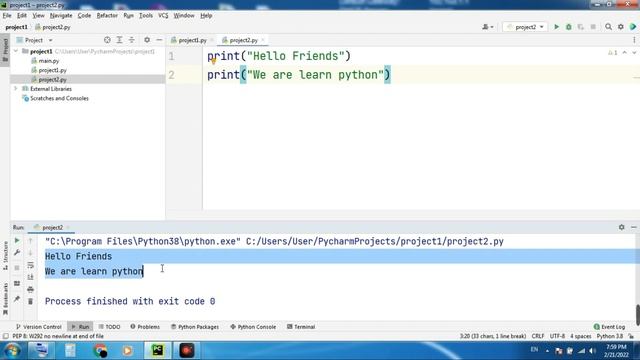Click the warning count indicator in editor
Viewport: 640px width, 360px height.
pyautogui.click(x=612, y=53)
